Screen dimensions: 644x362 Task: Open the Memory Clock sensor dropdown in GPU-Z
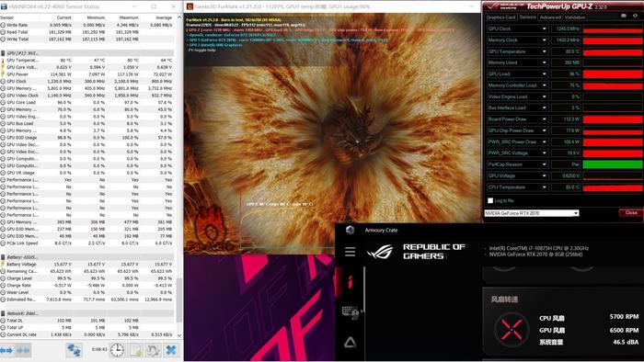545,40
